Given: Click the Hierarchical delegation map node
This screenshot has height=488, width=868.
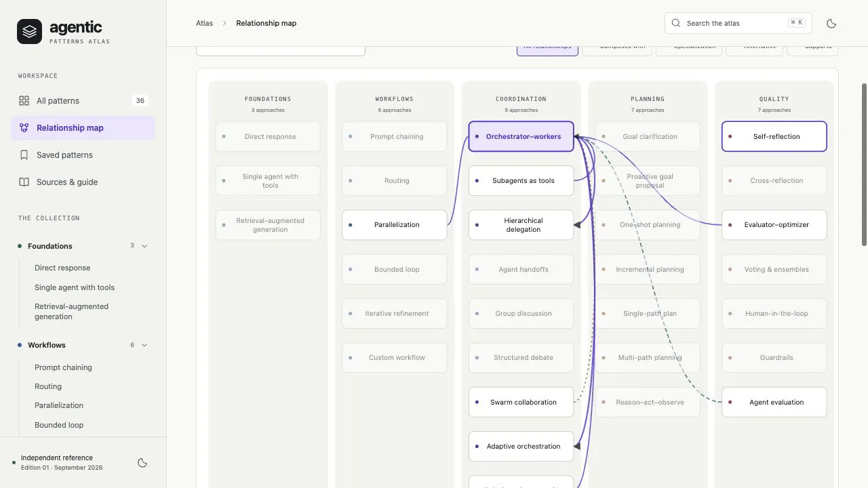Looking at the screenshot, I should [x=521, y=225].
